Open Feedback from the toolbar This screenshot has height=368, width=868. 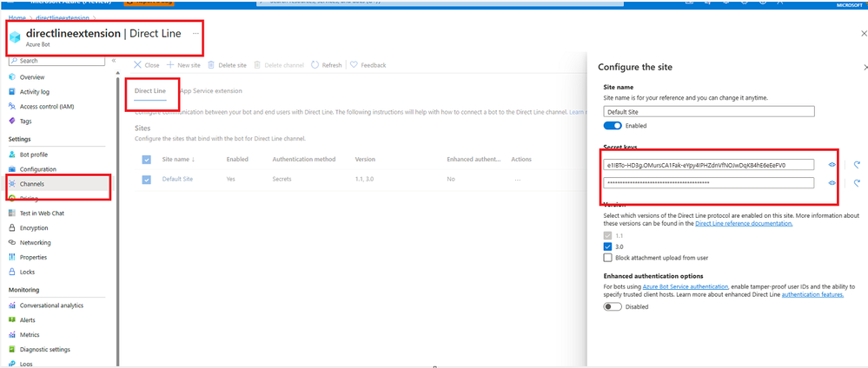[x=368, y=65]
